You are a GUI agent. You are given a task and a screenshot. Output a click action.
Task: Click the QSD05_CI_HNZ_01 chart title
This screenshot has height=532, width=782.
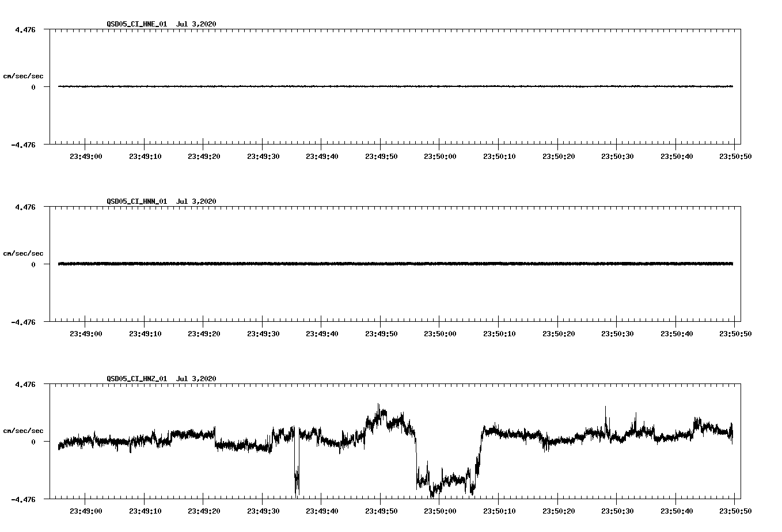[x=161, y=379]
